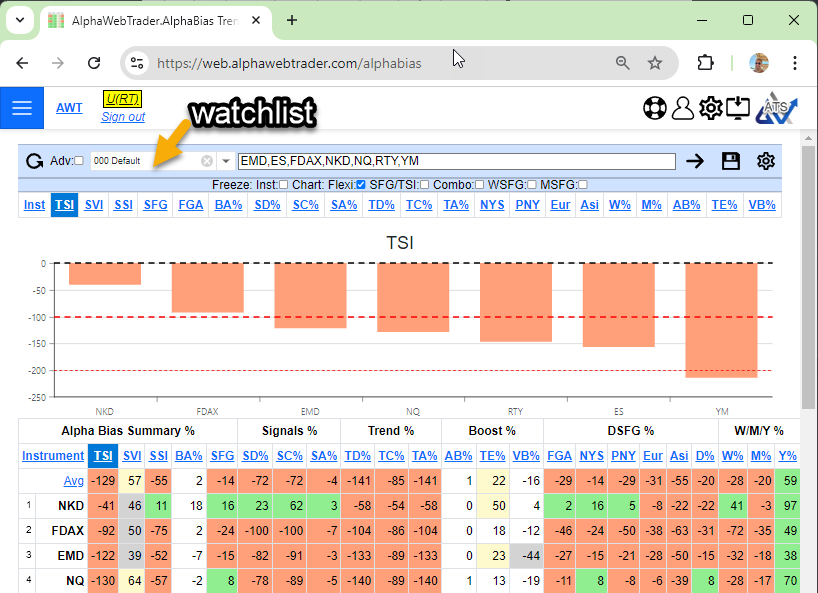This screenshot has height=593, width=818.
Task: Open the user account icon
Action: (683, 108)
